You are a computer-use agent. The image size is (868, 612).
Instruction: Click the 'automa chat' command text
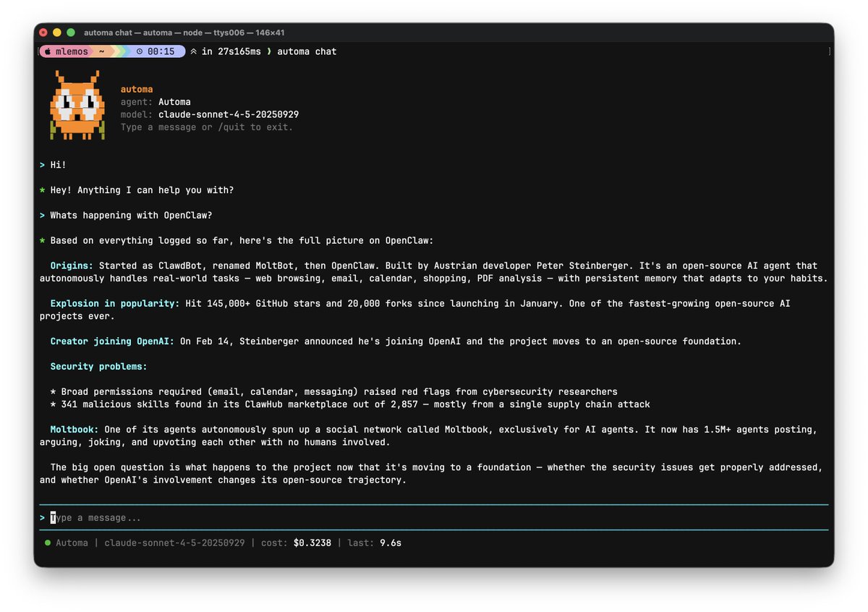coord(307,51)
